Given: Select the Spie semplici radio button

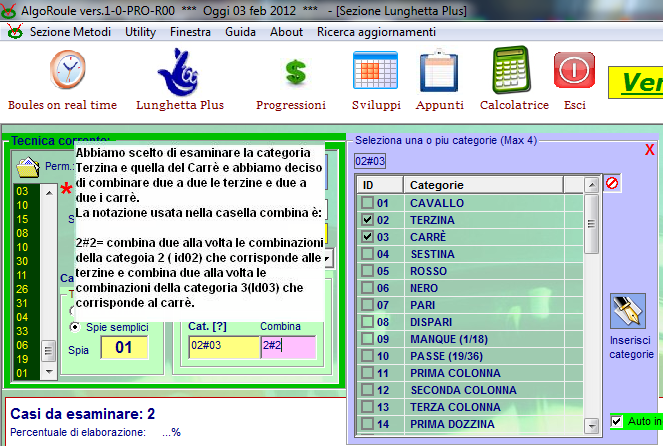Looking at the screenshot, I should pos(75,327).
